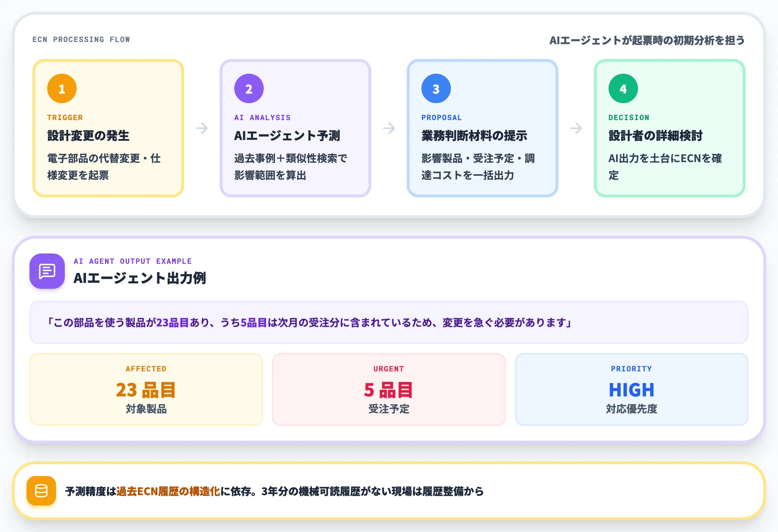Click the AIエージェント出力例 title
Image resolution: width=778 pixels, height=532 pixels.
tap(140, 278)
